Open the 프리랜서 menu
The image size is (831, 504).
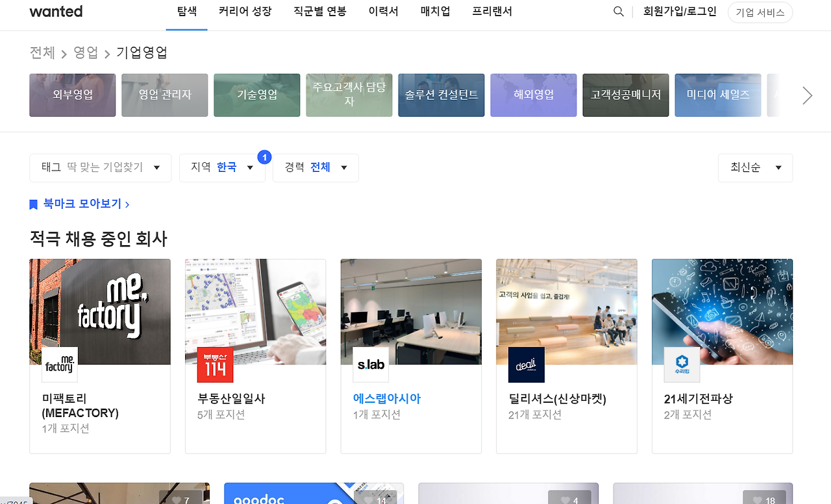[x=492, y=12]
